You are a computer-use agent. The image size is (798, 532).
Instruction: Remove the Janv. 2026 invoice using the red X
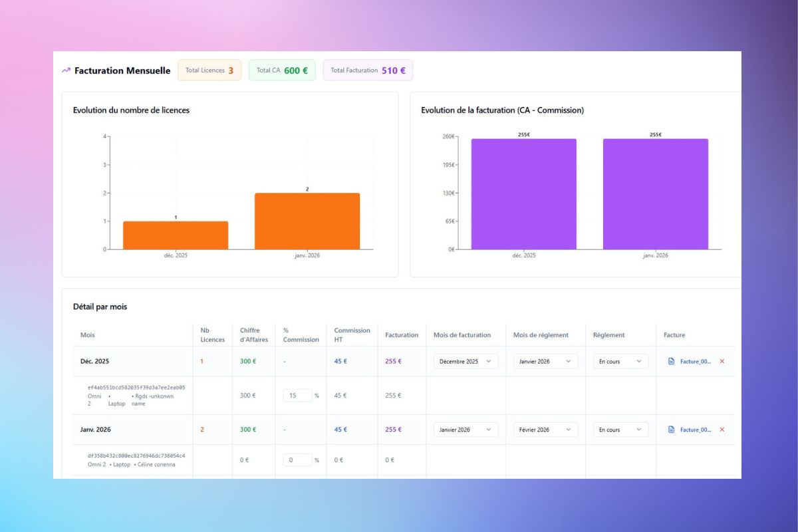(x=722, y=430)
